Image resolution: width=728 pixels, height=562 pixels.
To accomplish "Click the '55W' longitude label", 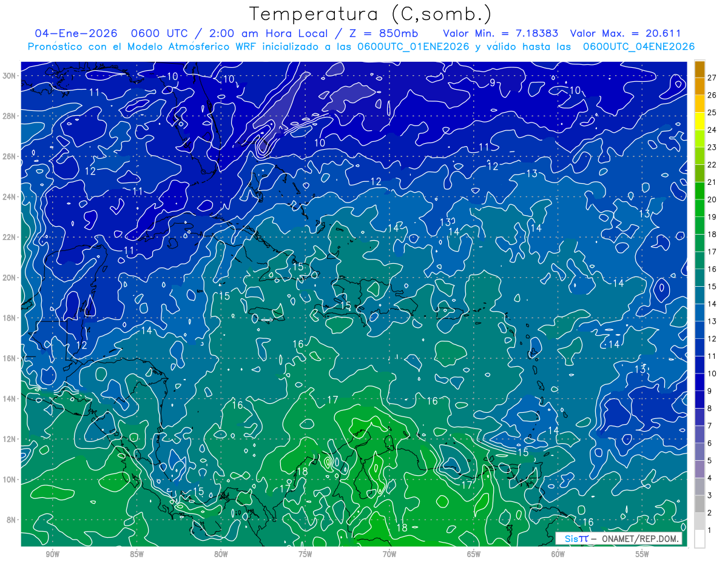I will (x=642, y=554).
